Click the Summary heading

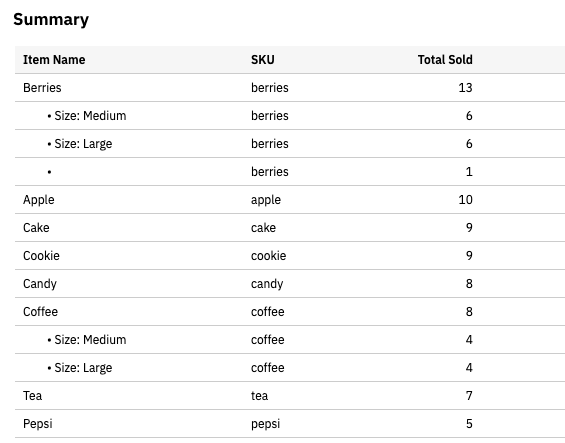[x=51, y=19]
